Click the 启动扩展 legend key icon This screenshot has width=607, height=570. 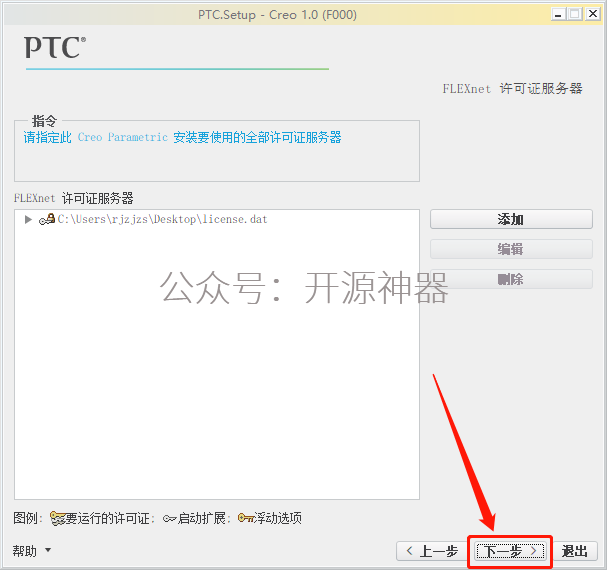click(170, 518)
